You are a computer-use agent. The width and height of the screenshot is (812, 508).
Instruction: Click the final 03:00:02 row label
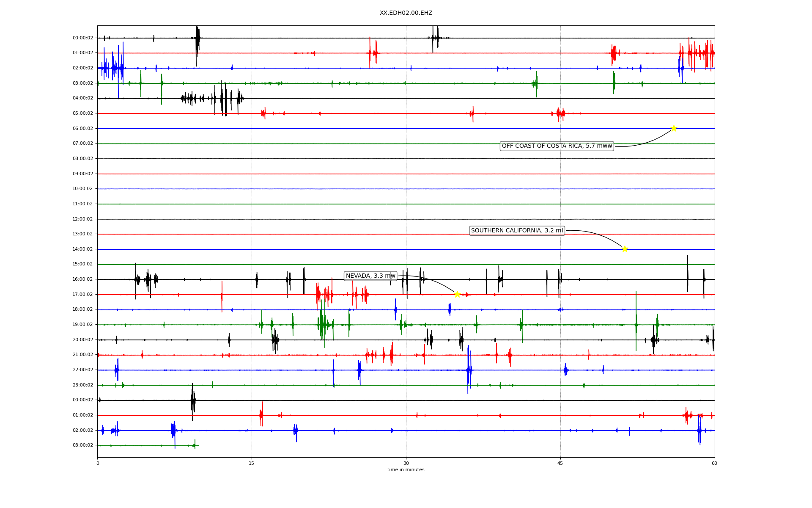coord(83,445)
